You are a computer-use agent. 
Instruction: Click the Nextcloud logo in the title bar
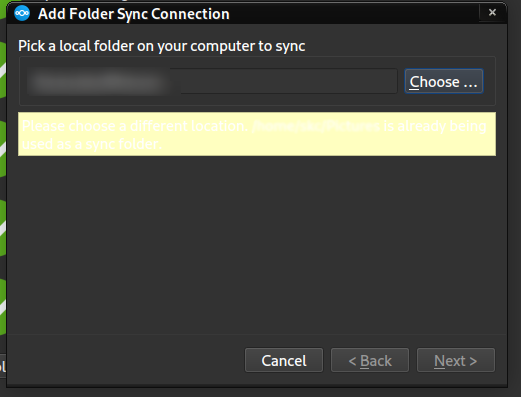(22, 13)
